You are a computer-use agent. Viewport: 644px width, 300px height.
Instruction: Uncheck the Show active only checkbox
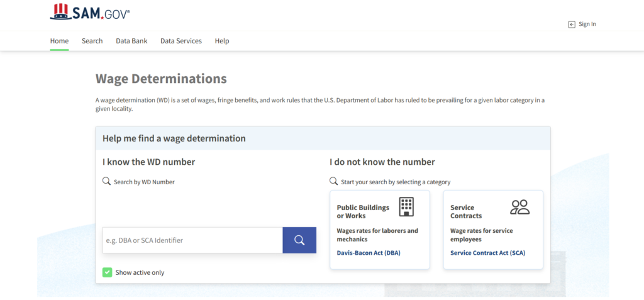[x=107, y=272]
